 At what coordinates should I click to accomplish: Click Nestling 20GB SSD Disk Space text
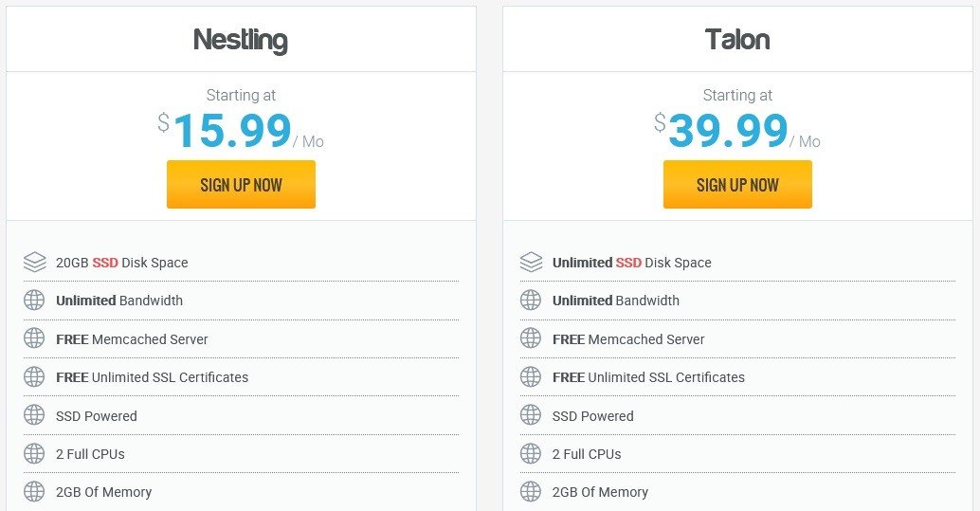122,263
